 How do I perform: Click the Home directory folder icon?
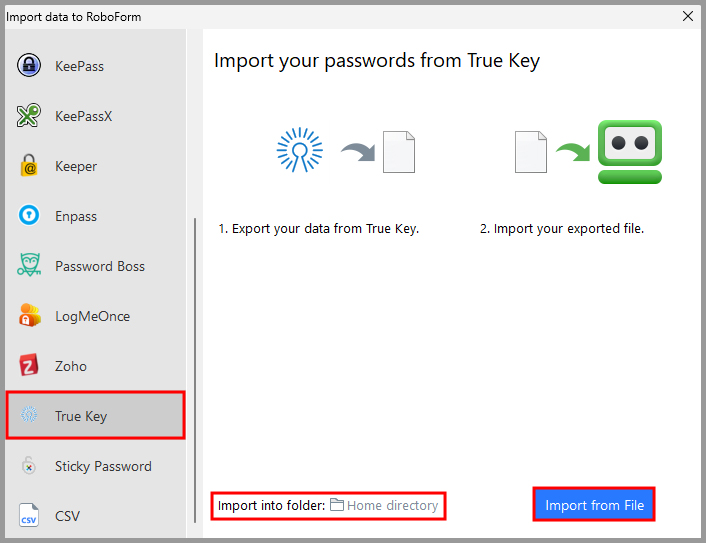(337, 506)
